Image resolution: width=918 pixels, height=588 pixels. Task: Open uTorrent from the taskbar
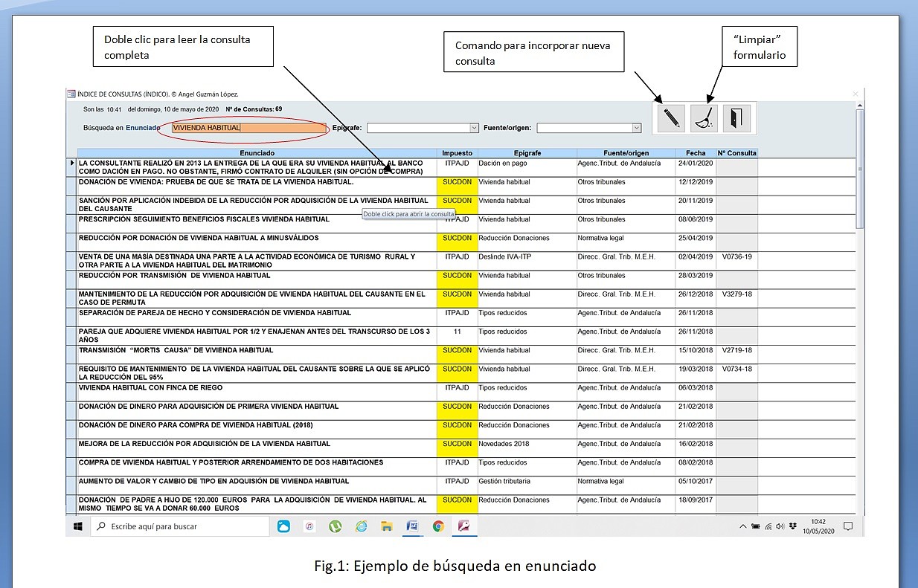336,526
